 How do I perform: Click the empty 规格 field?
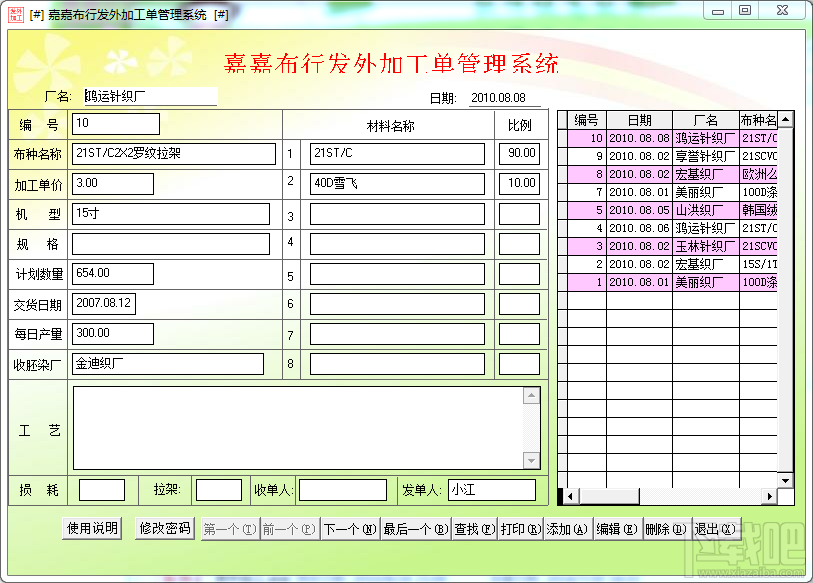coord(171,244)
